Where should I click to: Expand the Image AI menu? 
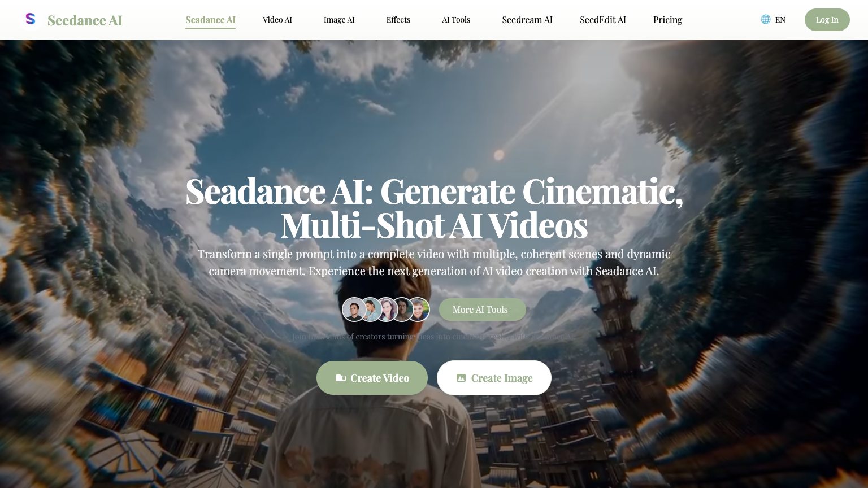pos(339,20)
